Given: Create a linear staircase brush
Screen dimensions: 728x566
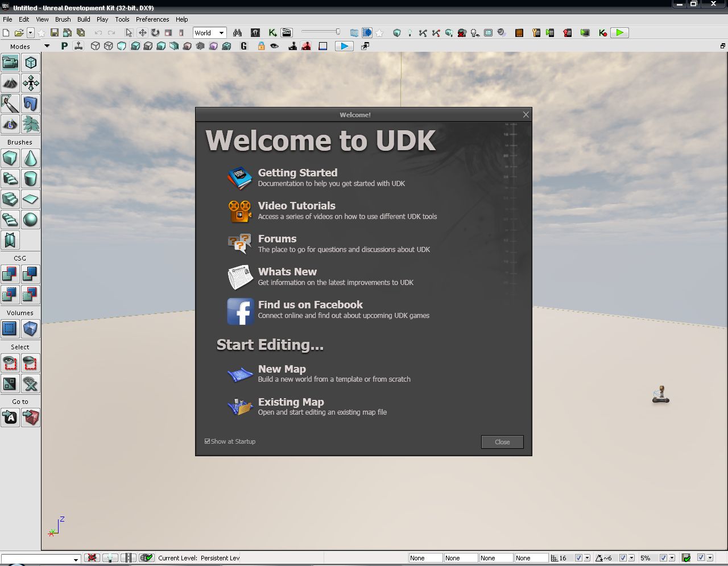Looking at the screenshot, I should tap(10, 199).
